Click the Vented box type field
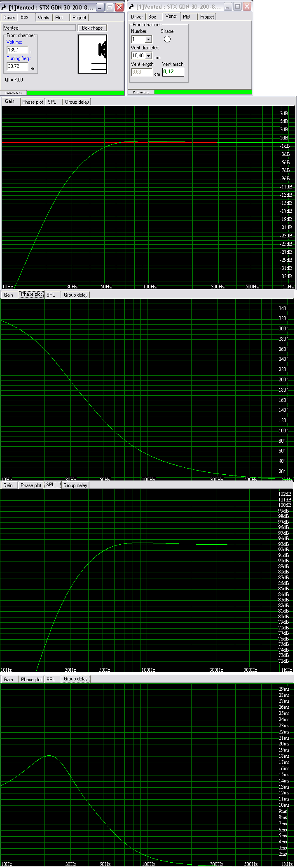The height and width of the screenshot is (868, 297). [x=39, y=28]
